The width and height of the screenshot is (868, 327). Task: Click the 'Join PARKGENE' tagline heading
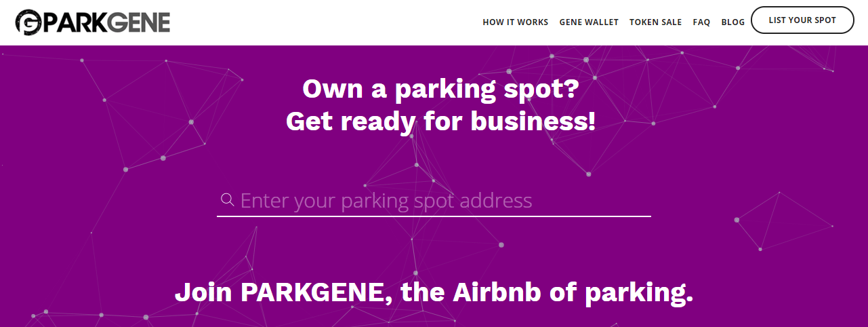tap(434, 292)
